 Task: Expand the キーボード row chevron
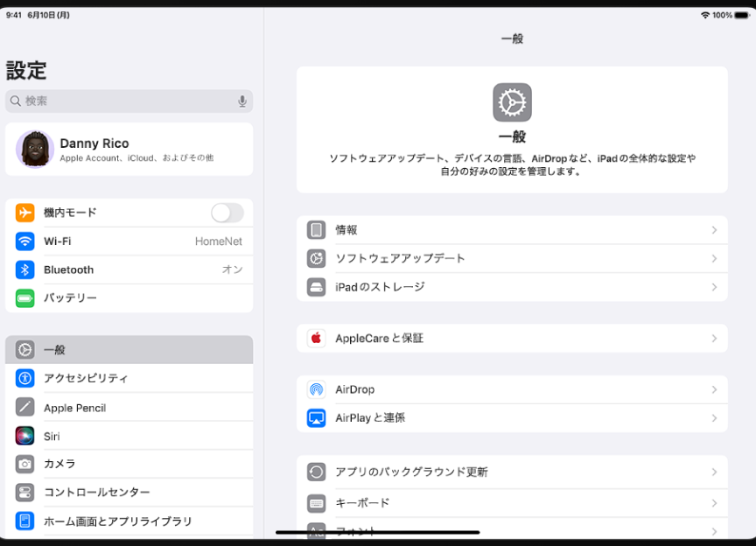[x=714, y=503]
